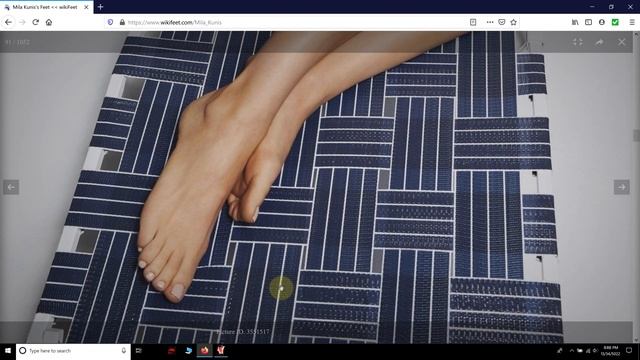
Task: Open the Firefox home page
Action: click(x=49, y=22)
